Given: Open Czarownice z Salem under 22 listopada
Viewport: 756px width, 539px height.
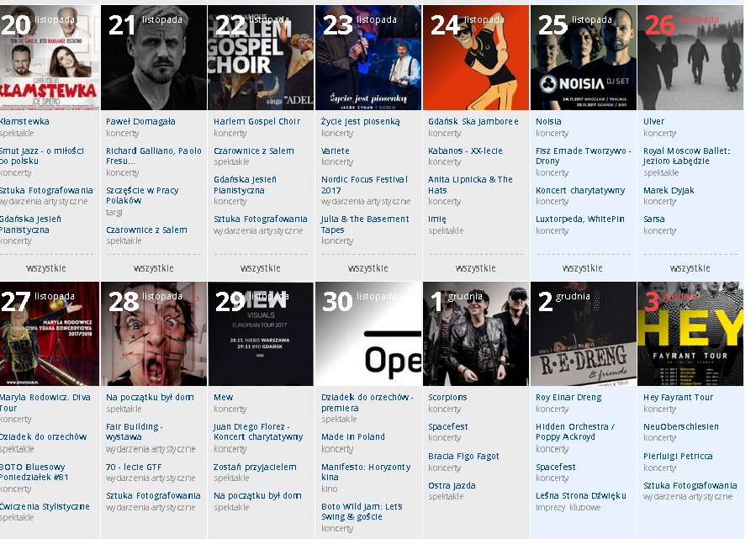Looking at the screenshot, I should point(254,151).
